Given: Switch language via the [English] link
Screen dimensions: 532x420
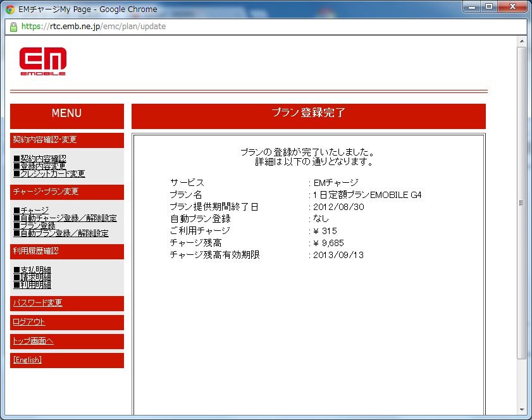Looking at the screenshot, I should [x=27, y=360].
